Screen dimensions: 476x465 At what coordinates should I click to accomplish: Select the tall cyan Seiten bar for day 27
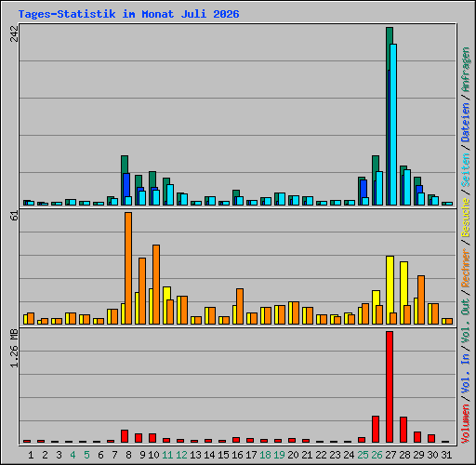393,125
